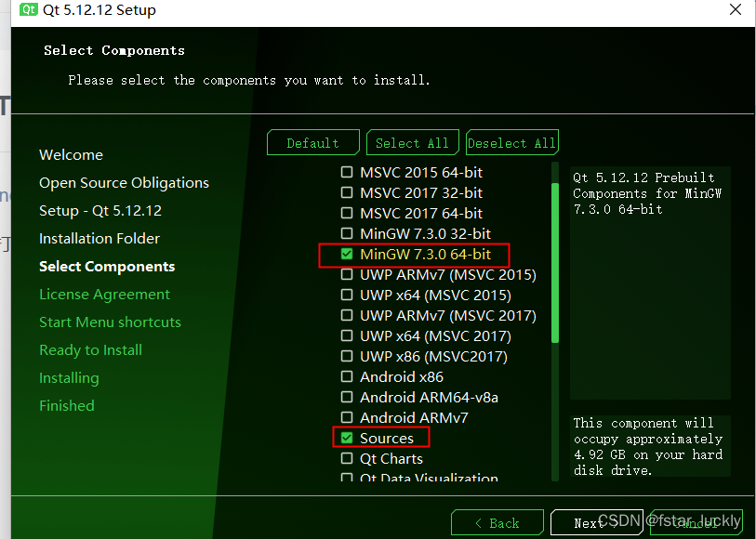The width and height of the screenshot is (756, 539).
Task: Enable the MSVC 2017 64-bit component
Action: 347,213
